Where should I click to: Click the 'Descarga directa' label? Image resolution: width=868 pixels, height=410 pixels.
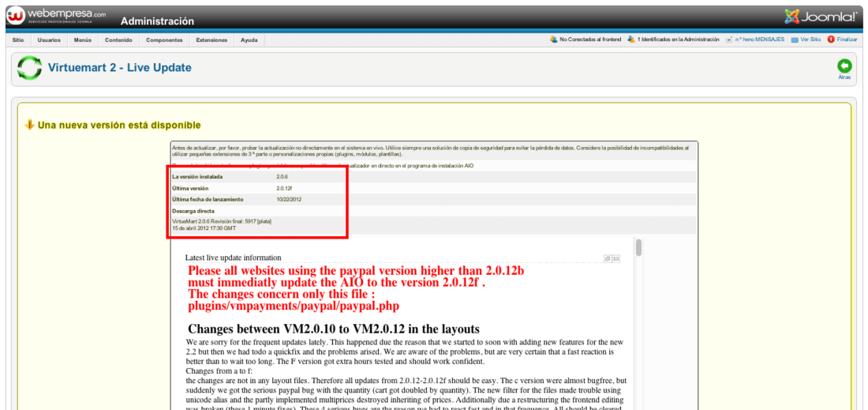[193, 211]
